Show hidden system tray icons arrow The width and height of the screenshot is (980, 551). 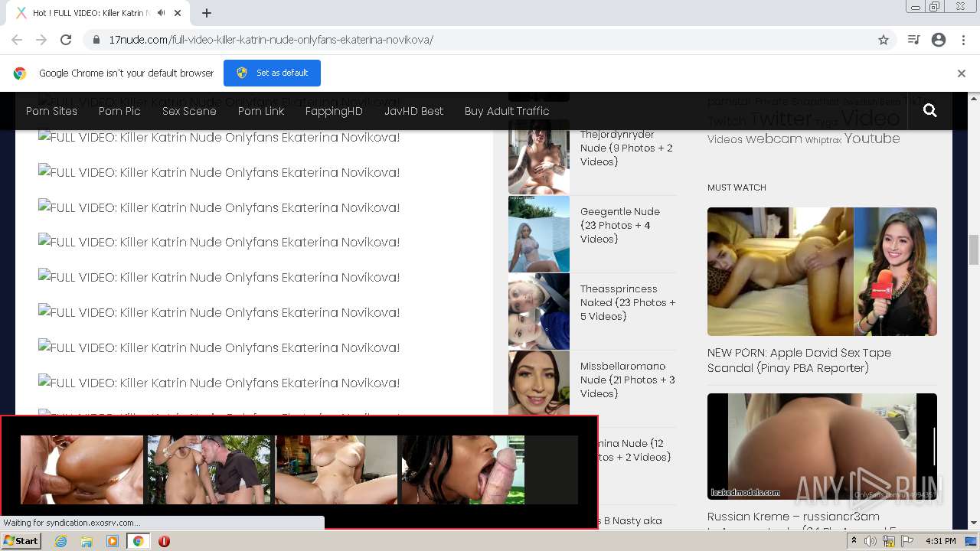pyautogui.click(x=854, y=541)
